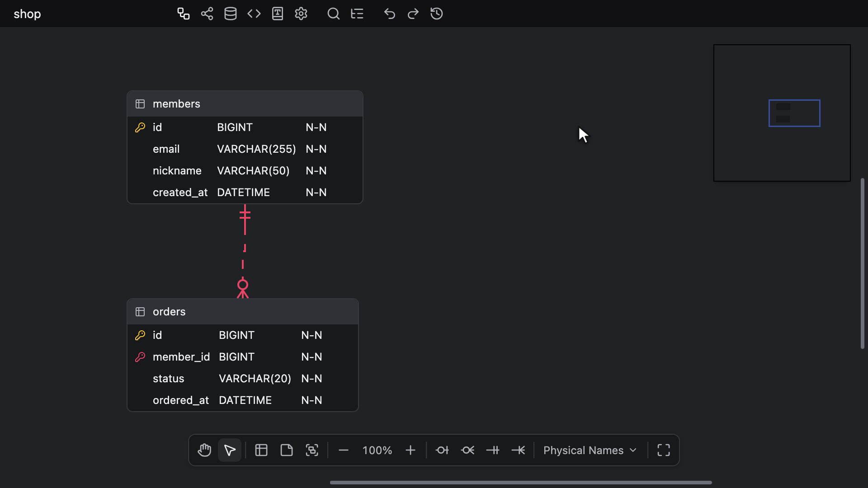This screenshot has width=868, height=488.
Task: Choose the zero-or-one relationship tool
Action: point(442,450)
